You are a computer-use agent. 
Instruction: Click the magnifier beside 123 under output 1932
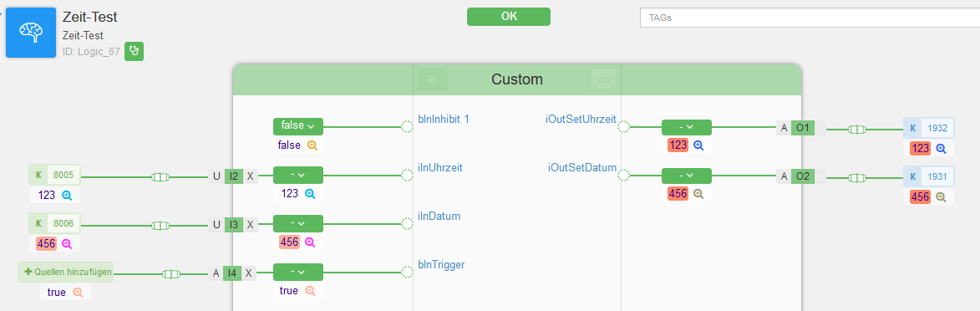(x=941, y=148)
